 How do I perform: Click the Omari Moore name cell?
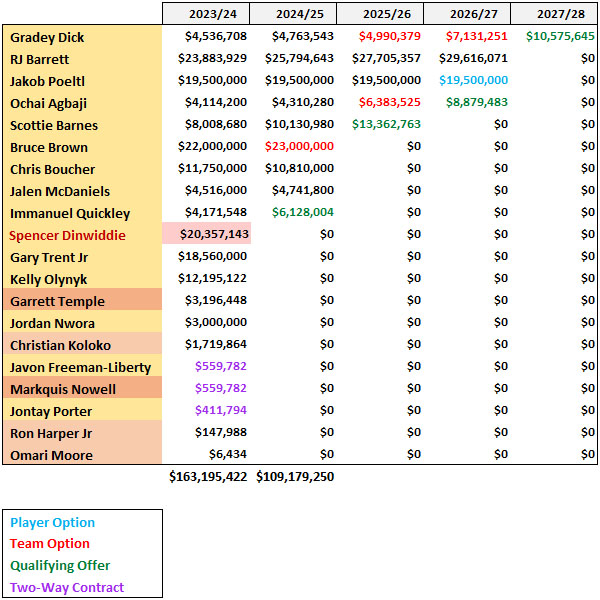coord(82,455)
